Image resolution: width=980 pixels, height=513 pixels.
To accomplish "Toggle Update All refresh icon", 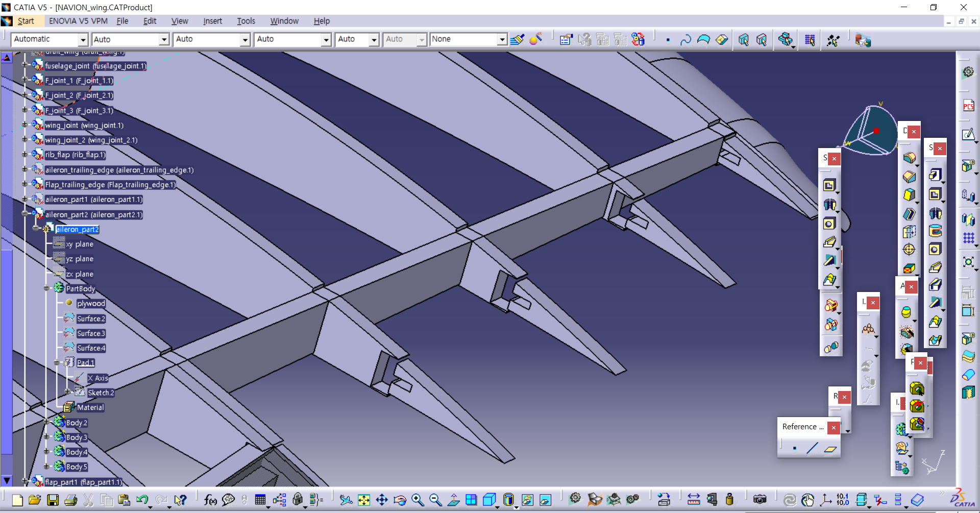I will pyautogui.click(x=790, y=500).
